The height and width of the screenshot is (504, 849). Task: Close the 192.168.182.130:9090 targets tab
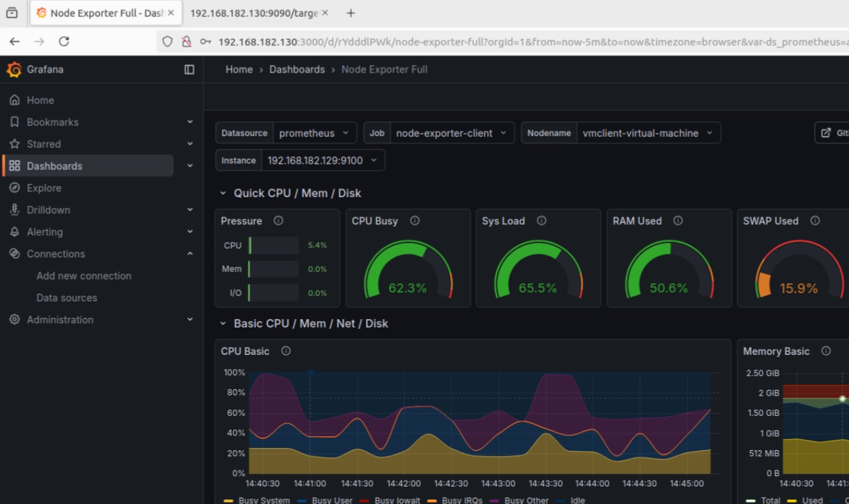coord(324,13)
